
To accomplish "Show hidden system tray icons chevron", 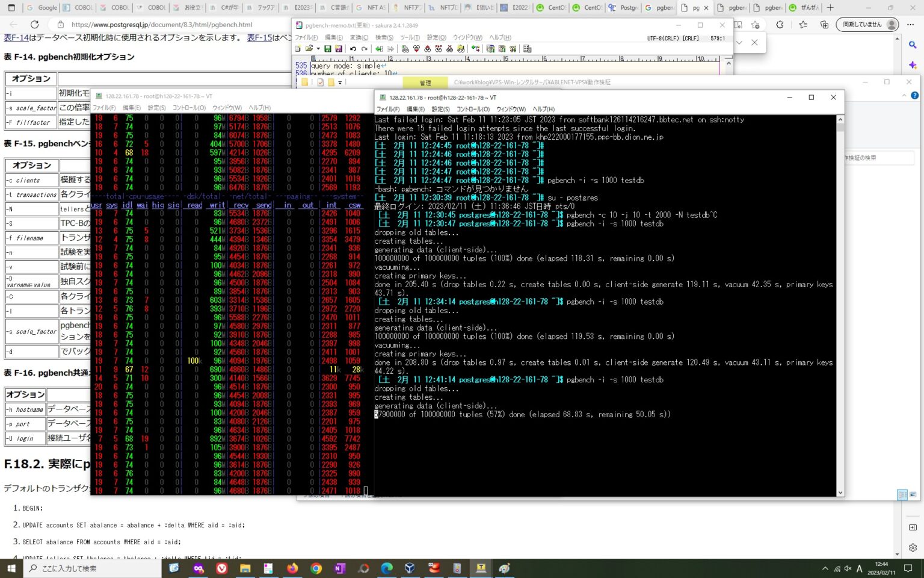I will [x=825, y=568].
